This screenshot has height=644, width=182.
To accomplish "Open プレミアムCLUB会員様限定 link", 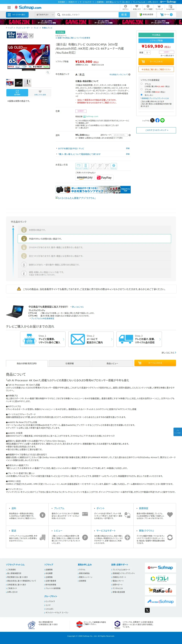I will tap(43, 319).
